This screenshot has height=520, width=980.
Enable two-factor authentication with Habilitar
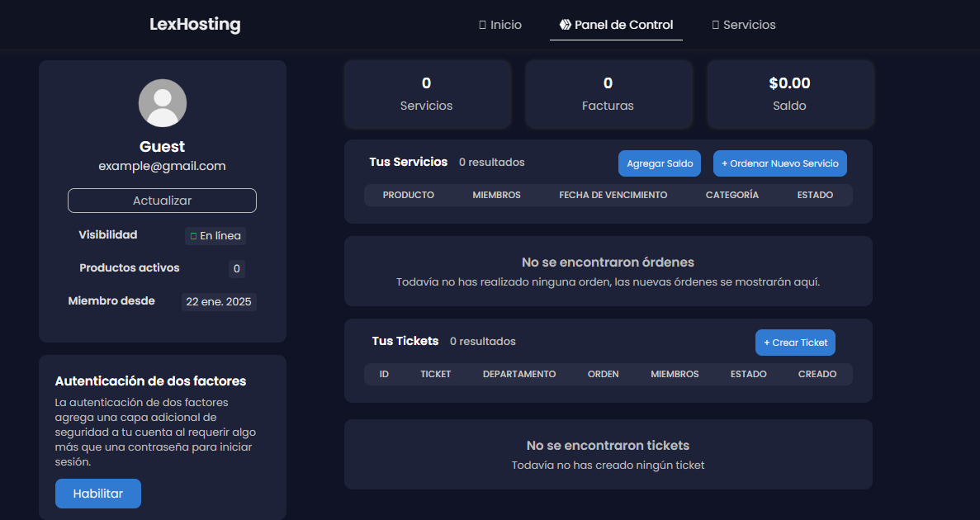coord(98,494)
